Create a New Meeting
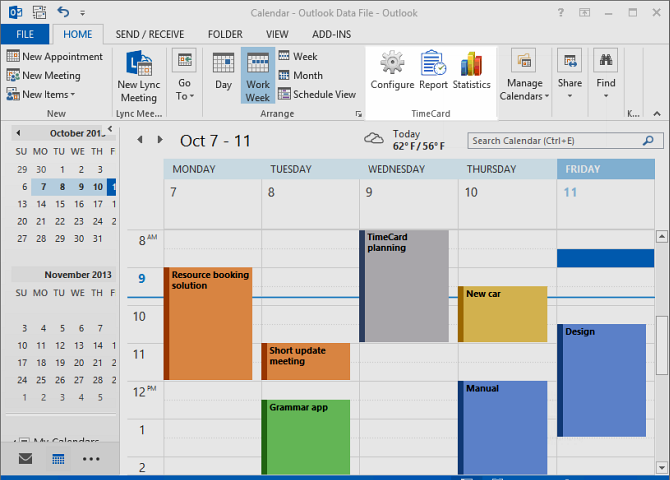The image size is (670, 480). (x=44, y=76)
